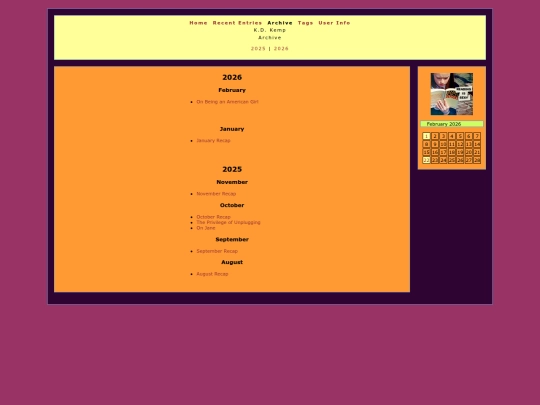The width and height of the screenshot is (540, 405).
Task: Select day 27 in the February calendar
Action: pyautogui.click(x=469, y=160)
